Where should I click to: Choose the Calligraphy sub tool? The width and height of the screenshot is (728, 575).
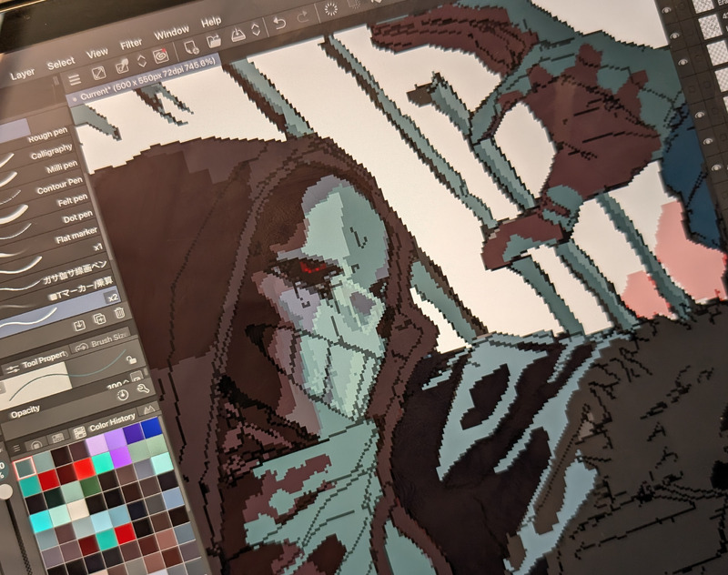click(x=52, y=152)
